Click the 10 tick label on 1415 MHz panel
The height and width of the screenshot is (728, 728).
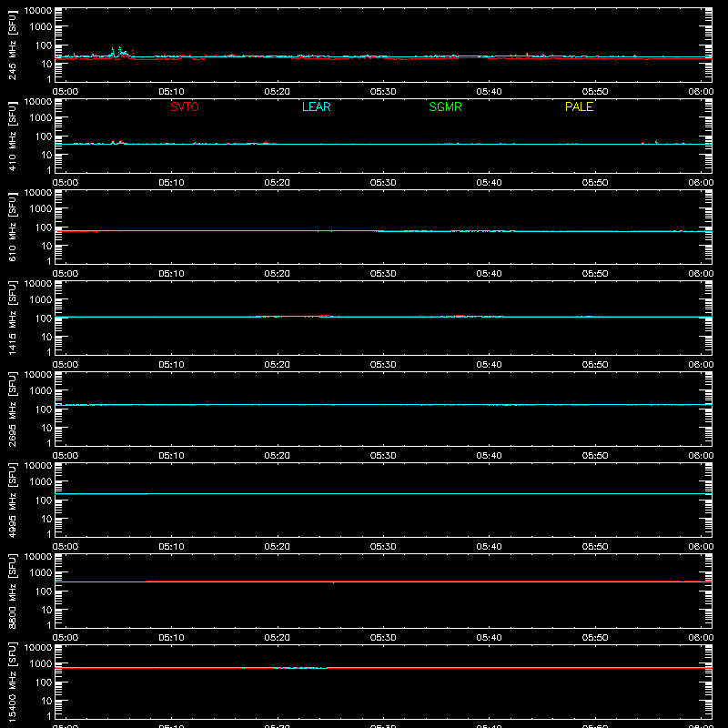click(46, 337)
